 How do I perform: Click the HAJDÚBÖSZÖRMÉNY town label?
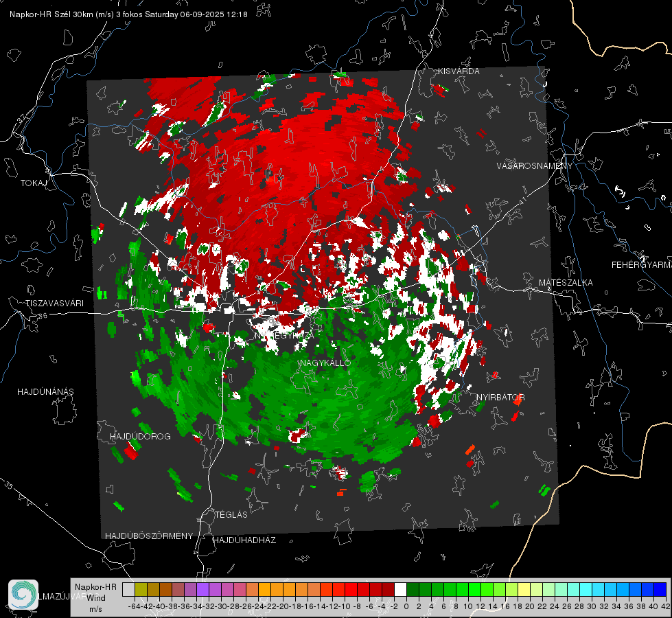click(149, 536)
